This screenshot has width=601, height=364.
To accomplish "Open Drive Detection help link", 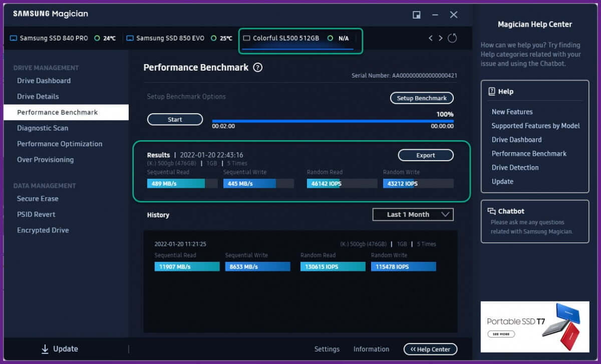I will coord(515,168).
